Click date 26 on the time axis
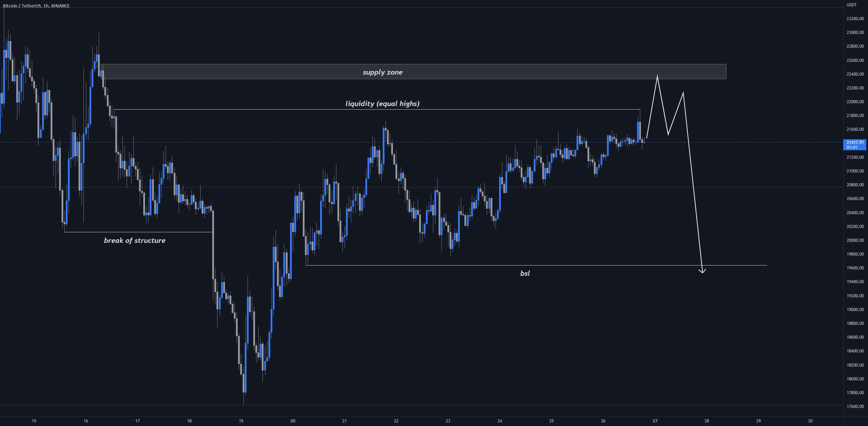The height and width of the screenshot is (426, 868). tap(603, 421)
